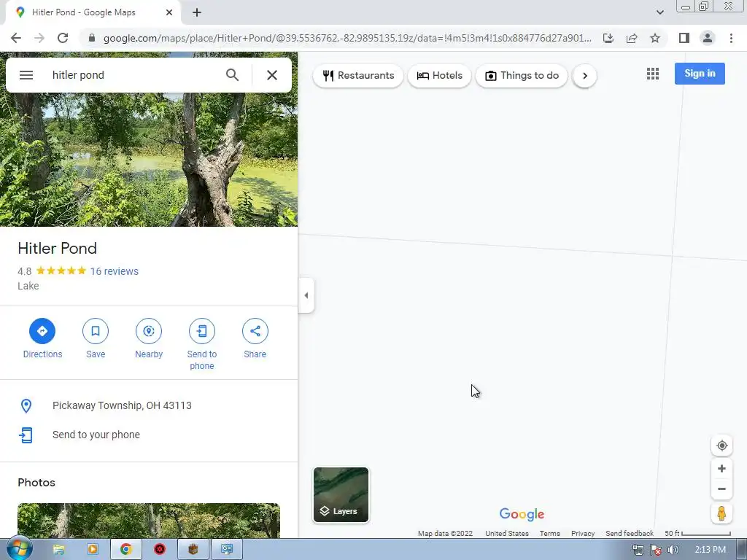This screenshot has height=560, width=747.
Task: Open the Google apps grid
Action: click(653, 74)
